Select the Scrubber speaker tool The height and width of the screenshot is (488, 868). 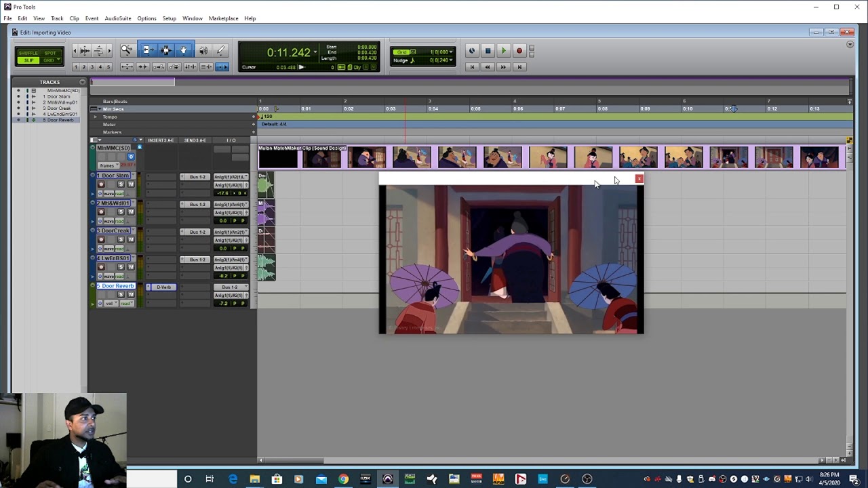(x=203, y=50)
